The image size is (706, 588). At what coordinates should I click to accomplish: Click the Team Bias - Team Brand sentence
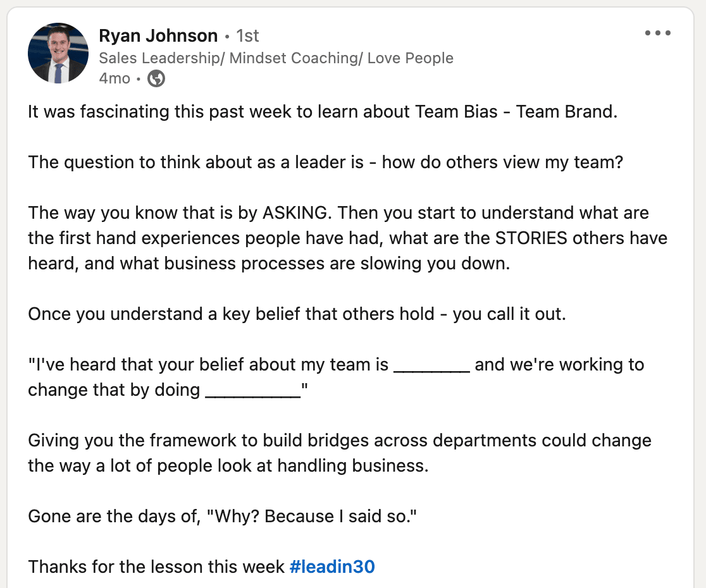pos(323,111)
